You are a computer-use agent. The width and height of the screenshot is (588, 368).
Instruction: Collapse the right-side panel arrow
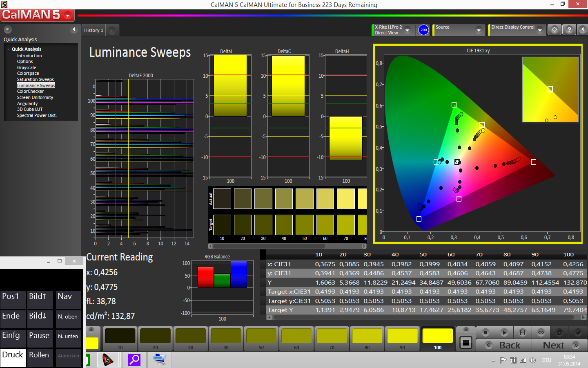pos(583,29)
